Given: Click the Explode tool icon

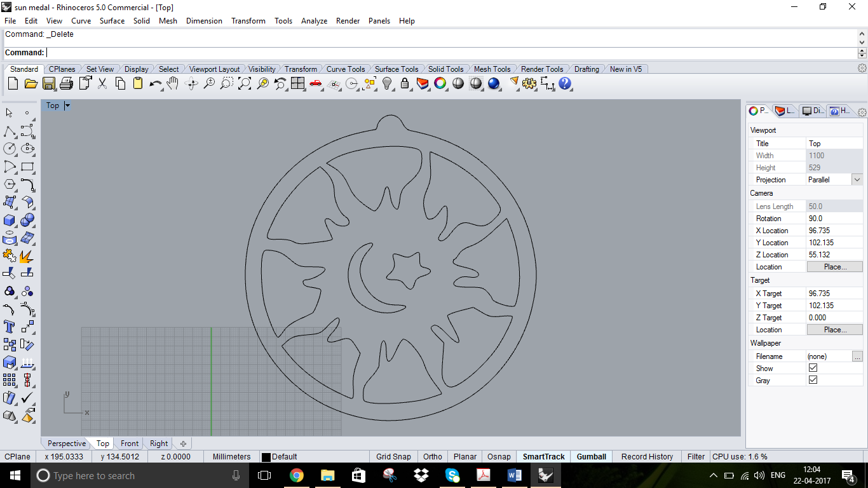Looking at the screenshot, I should [x=27, y=256].
